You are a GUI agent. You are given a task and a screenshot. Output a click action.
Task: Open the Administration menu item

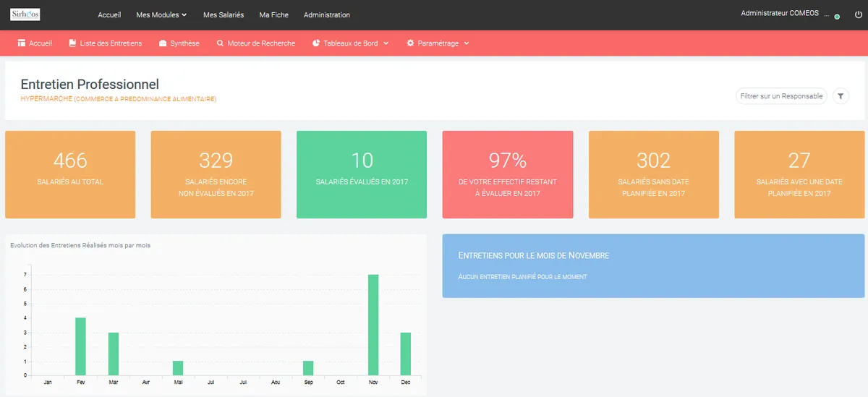tap(326, 14)
